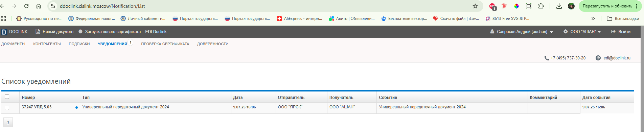Open notification 37247 УПД 5.03

tap(37, 107)
